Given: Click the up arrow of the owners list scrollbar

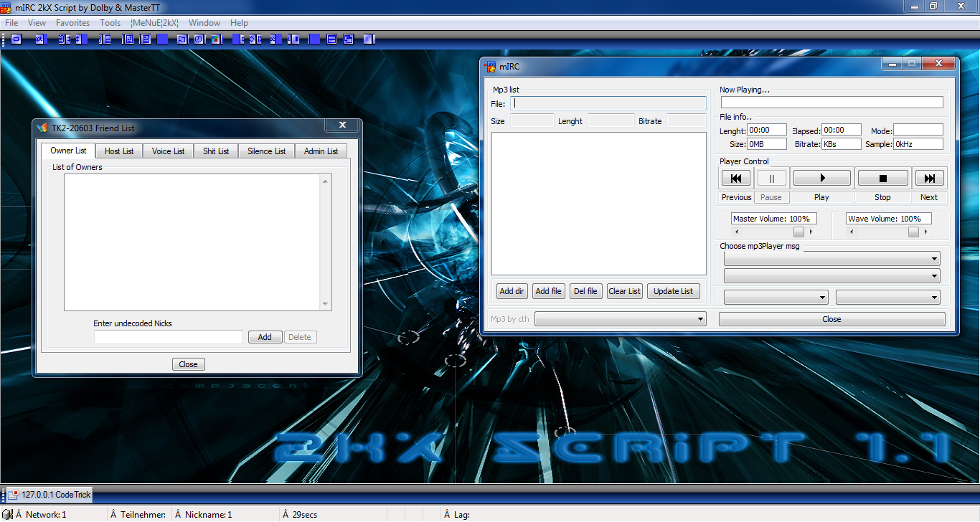Looking at the screenshot, I should [x=326, y=181].
